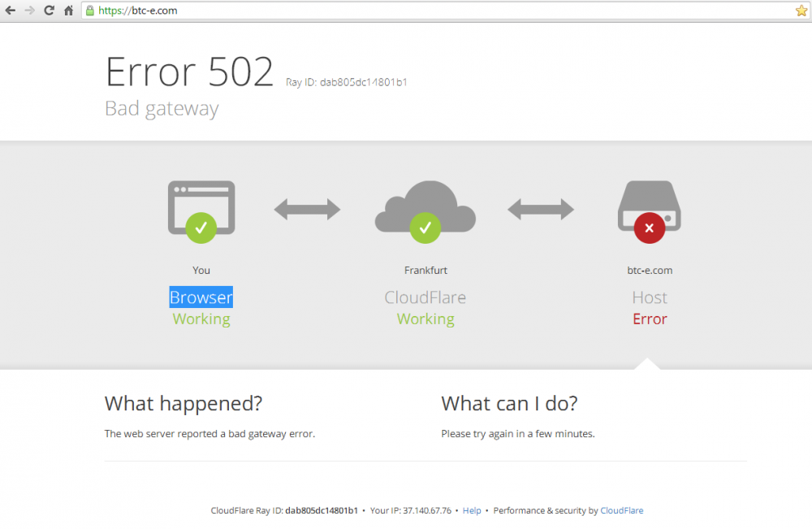Viewport: 812px width, 529px height.
Task: Click the bold Ray ID in footer
Action: tap(322, 510)
